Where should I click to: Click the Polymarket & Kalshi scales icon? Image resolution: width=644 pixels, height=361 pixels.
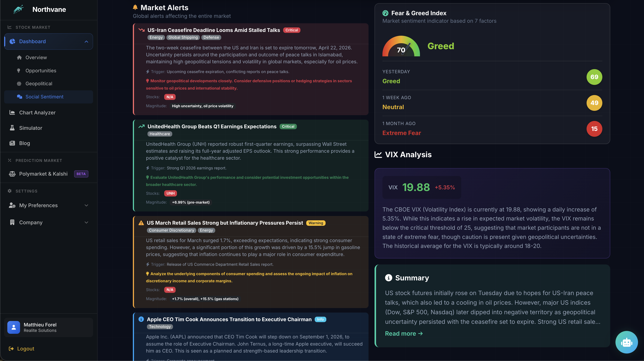tap(12, 174)
